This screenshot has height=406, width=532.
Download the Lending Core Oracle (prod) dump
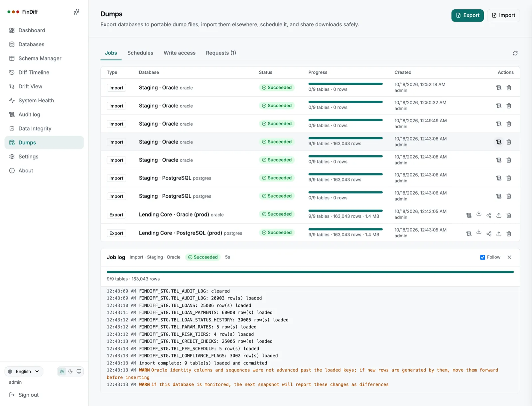(479, 214)
